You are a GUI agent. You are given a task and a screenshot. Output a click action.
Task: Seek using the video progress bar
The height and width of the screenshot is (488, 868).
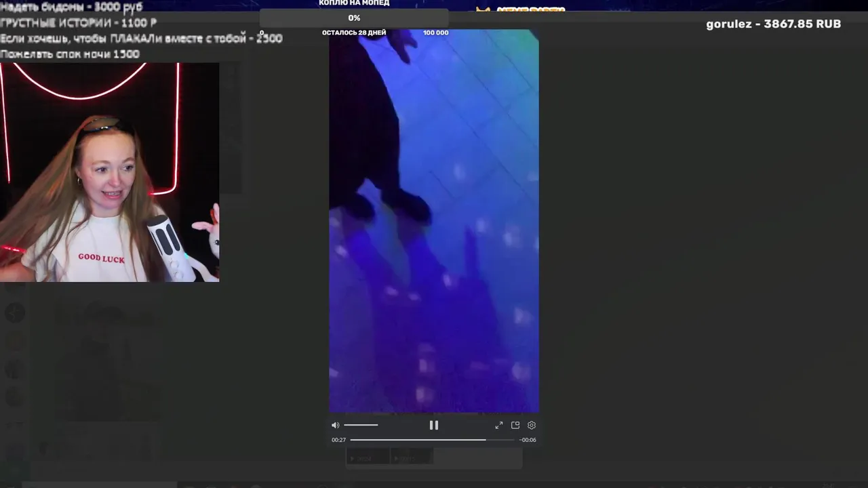432,440
